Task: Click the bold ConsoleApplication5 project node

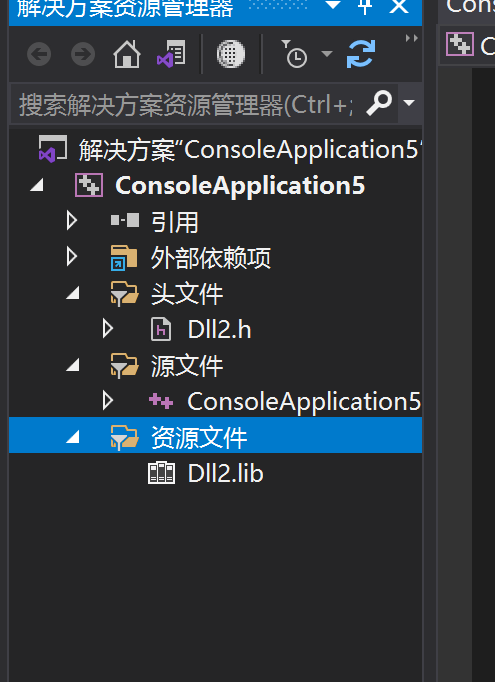Action: (x=240, y=185)
